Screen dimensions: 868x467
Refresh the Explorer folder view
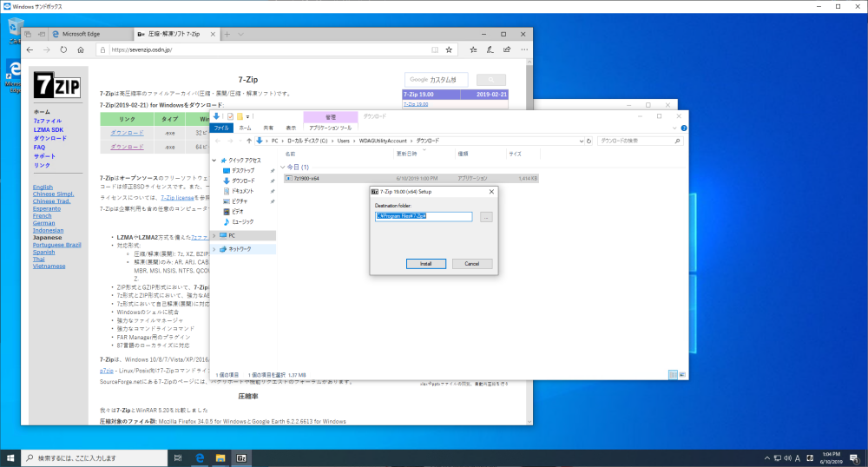[589, 141]
